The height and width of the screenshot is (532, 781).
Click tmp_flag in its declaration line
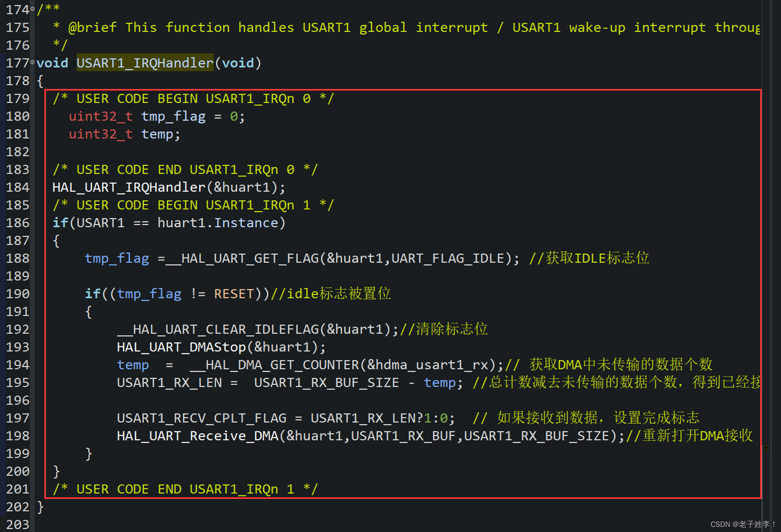[173, 116]
